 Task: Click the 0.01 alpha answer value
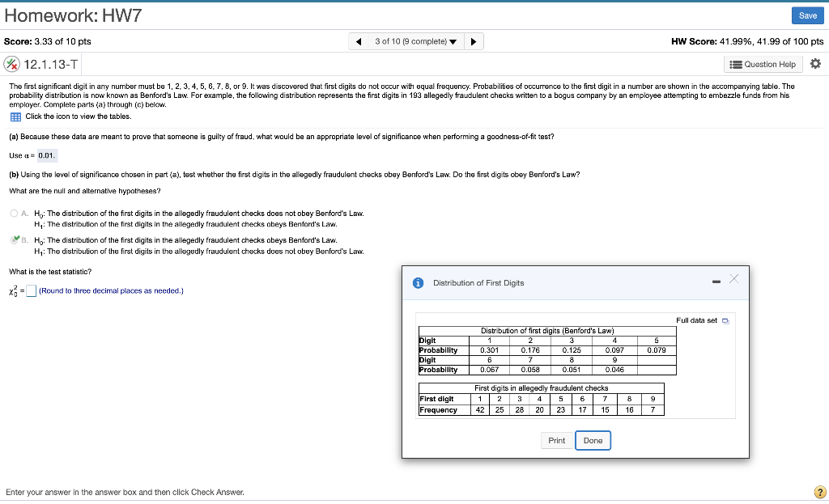46,155
